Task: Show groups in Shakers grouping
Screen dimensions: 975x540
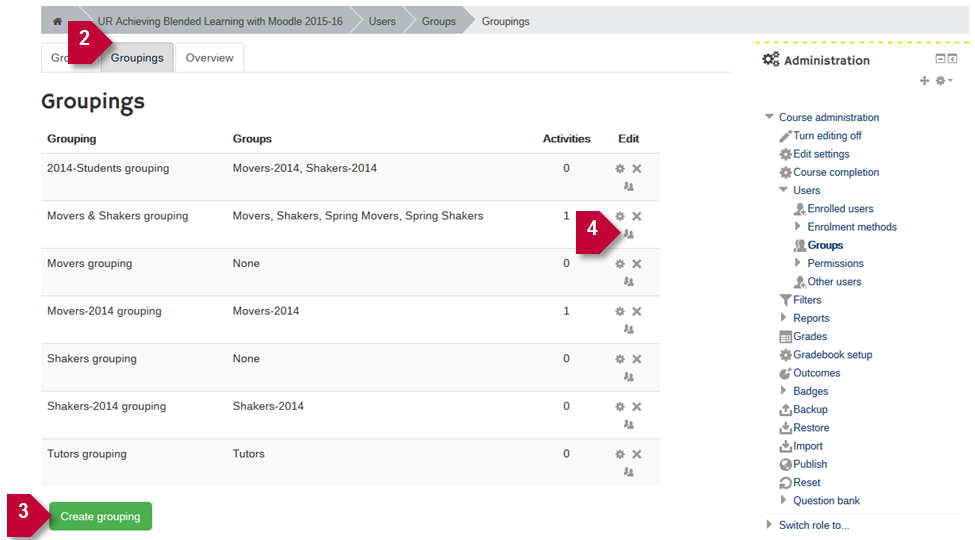Action: [x=629, y=377]
